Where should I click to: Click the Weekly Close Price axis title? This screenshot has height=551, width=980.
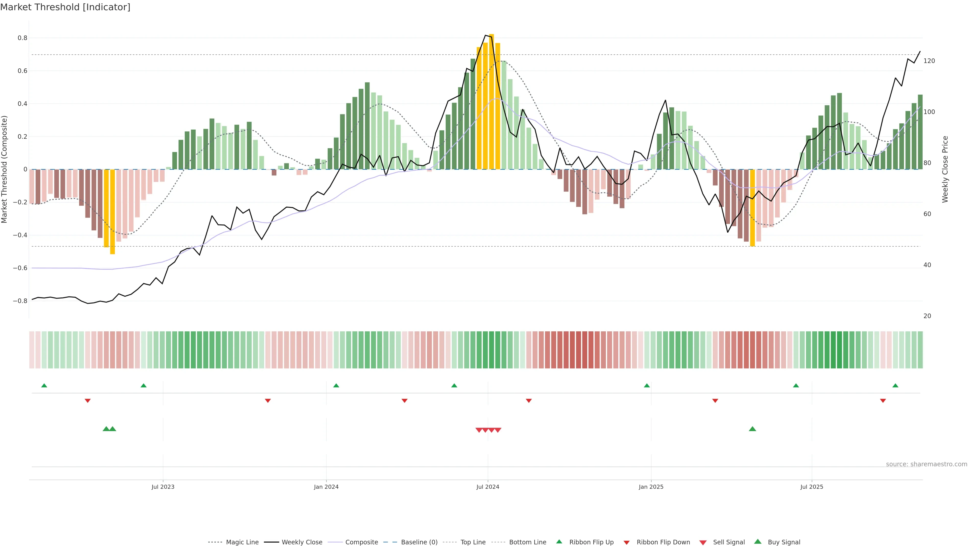pos(945,169)
